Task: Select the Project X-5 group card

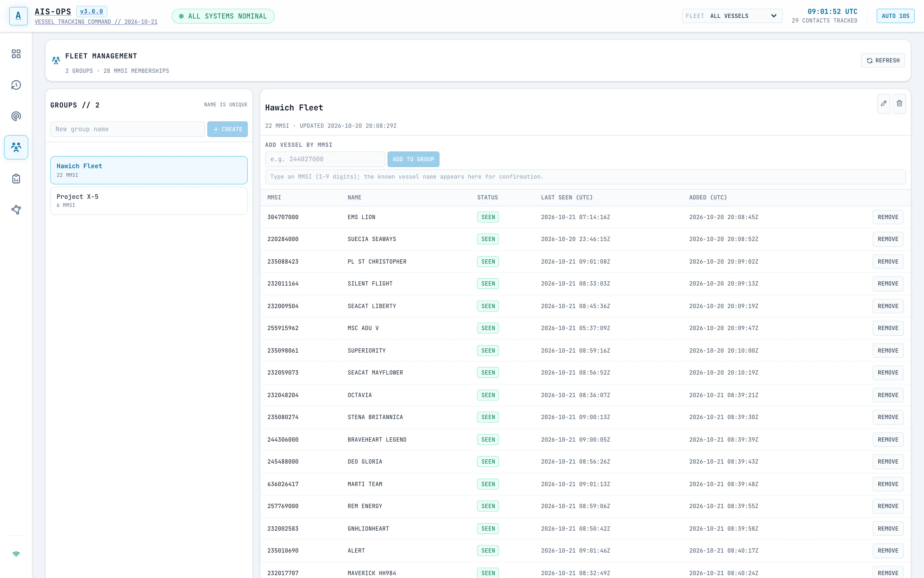Action: point(149,201)
